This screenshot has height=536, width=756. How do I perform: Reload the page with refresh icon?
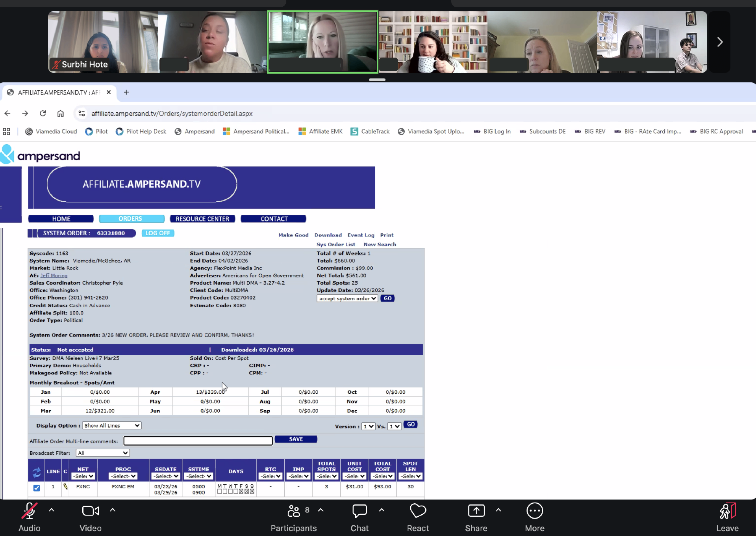tap(43, 114)
